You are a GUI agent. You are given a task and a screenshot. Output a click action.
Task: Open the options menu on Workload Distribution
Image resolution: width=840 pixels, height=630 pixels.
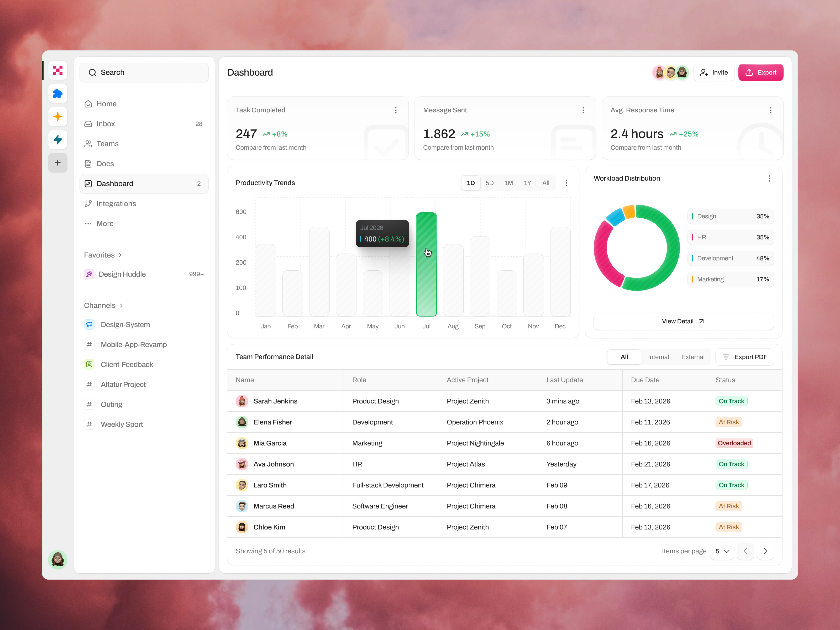(770, 178)
